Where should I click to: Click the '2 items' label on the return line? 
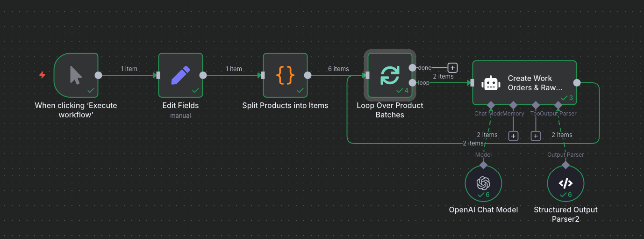(x=473, y=143)
